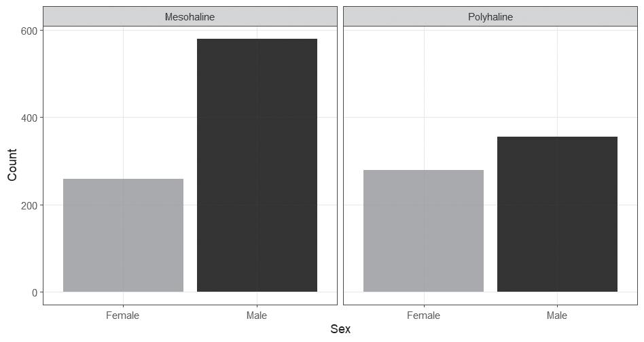This screenshot has height=342, width=644.
Task: Select the Female bar in Mesohaline panel
Action: pos(123,235)
